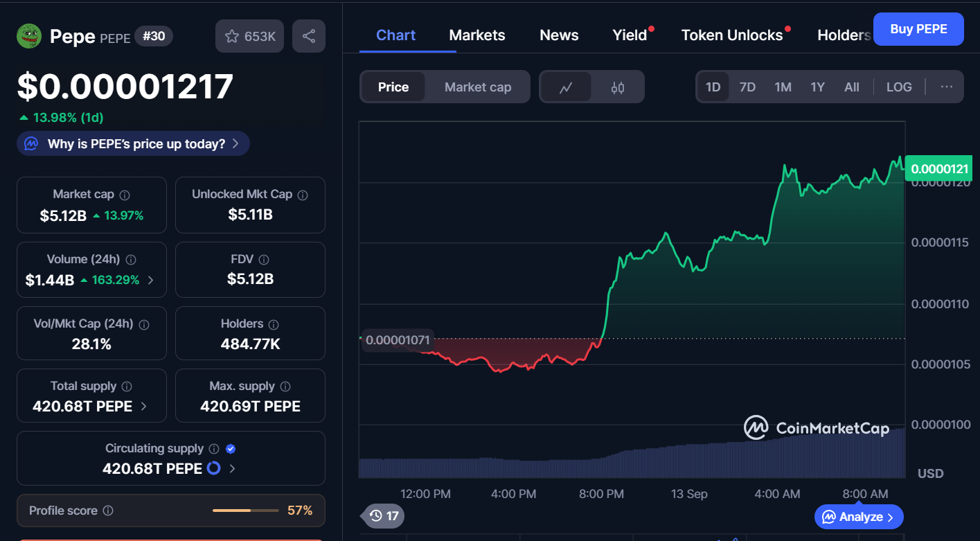Set chart range to All
This screenshot has width=980, height=541.
(x=852, y=87)
